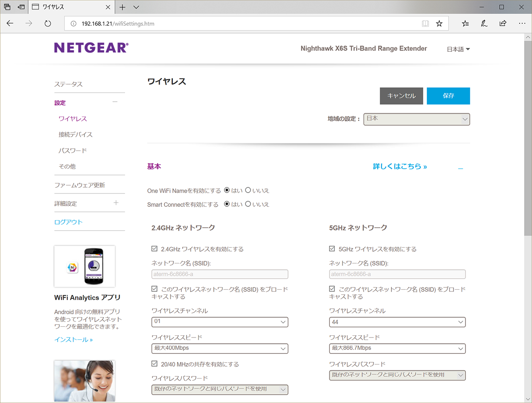Select いいえ for One WiFi Name
Screen dimensions: 532x403
[248, 190]
